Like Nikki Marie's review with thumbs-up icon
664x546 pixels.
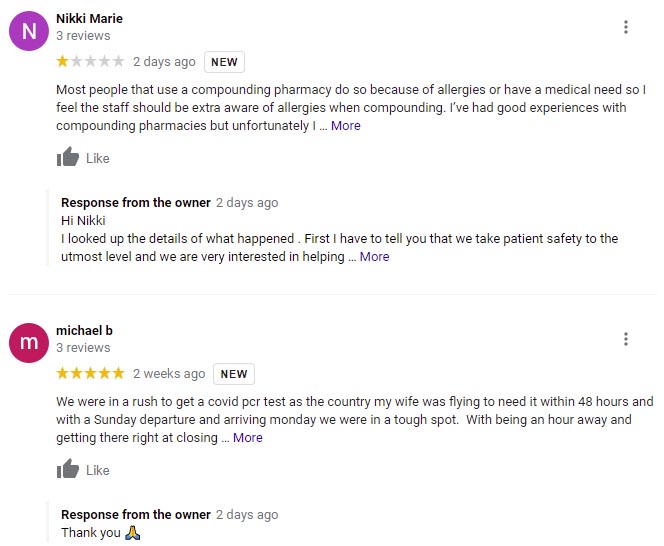[68, 157]
